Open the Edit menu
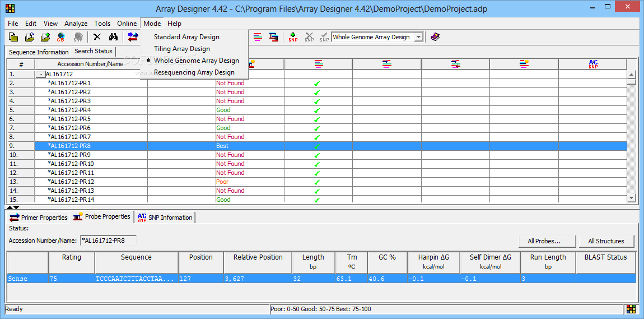 click(31, 24)
